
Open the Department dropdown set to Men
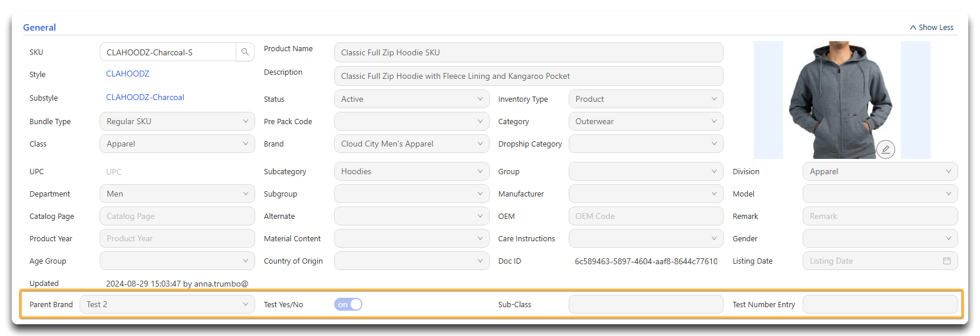tap(177, 194)
